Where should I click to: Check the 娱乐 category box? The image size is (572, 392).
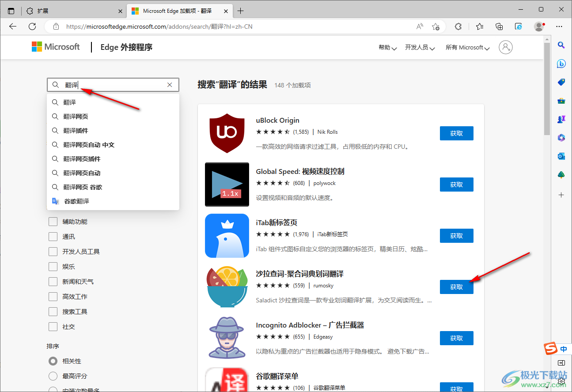pos(53,267)
